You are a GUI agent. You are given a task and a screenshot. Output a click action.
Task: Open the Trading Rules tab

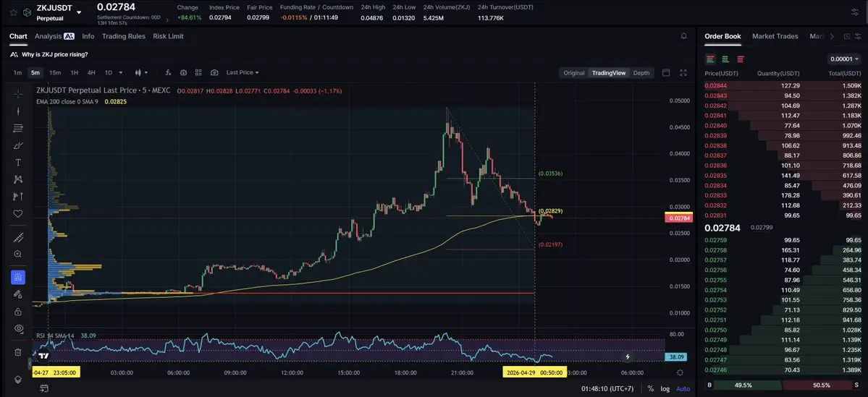(124, 36)
